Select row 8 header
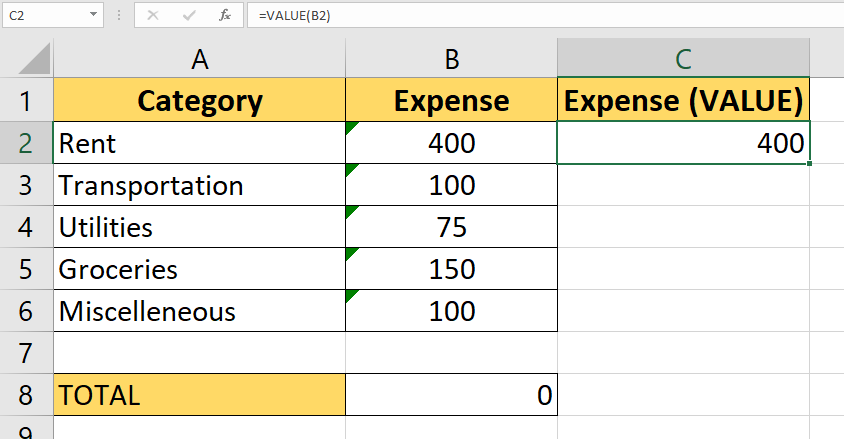 [x=26, y=395]
